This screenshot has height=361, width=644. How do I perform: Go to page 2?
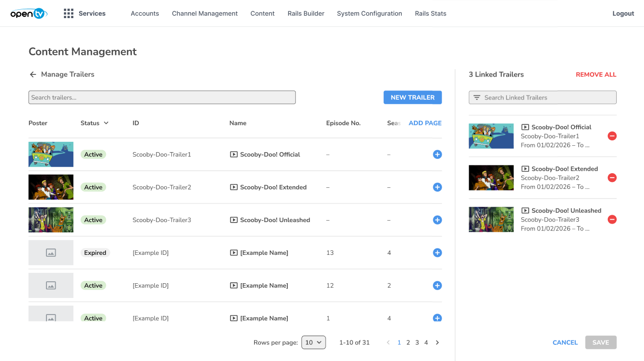(408, 342)
